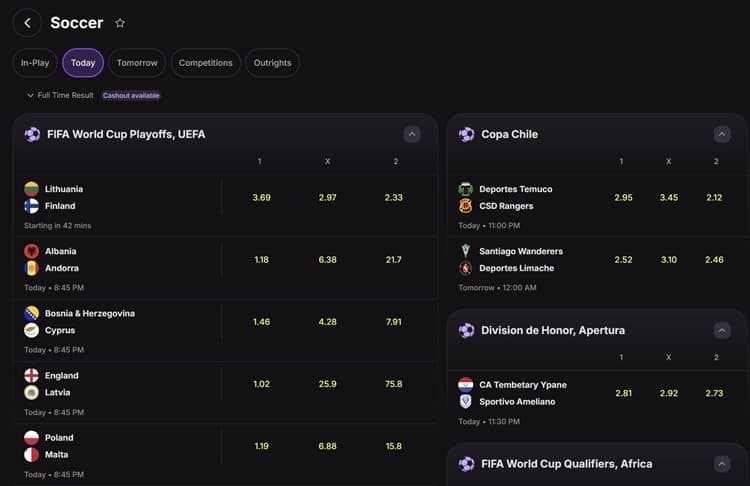This screenshot has width=750, height=486.
Task: Click the FIFA World Cup Playoffs soccer ball icon
Action: tap(32, 134)
